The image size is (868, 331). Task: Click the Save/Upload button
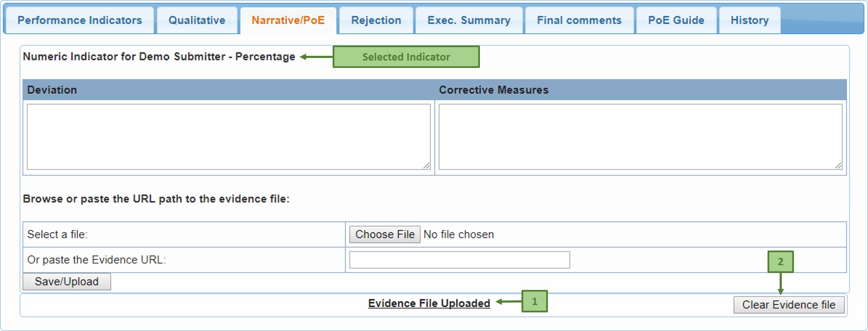coord(67,282)
